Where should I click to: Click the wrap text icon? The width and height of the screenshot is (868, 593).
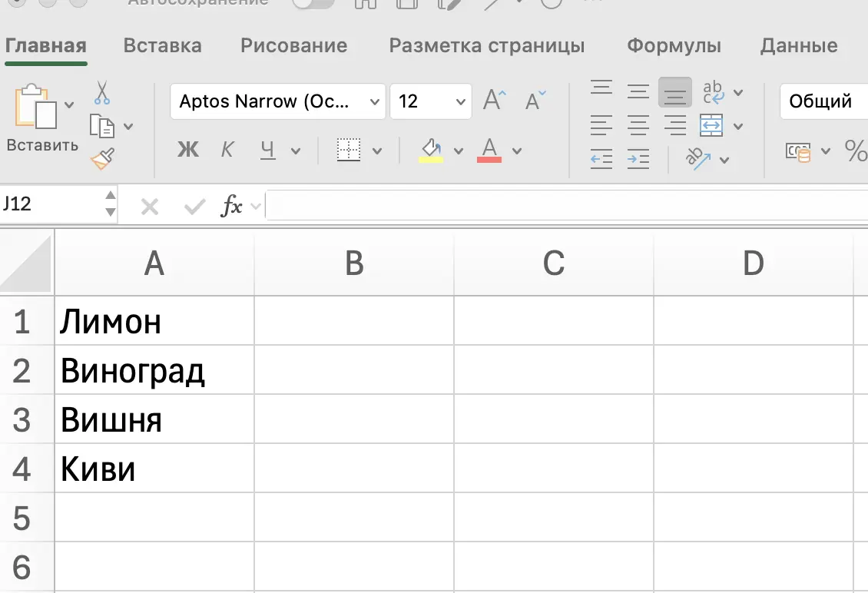pyautogui.click(x=714, y=92)
